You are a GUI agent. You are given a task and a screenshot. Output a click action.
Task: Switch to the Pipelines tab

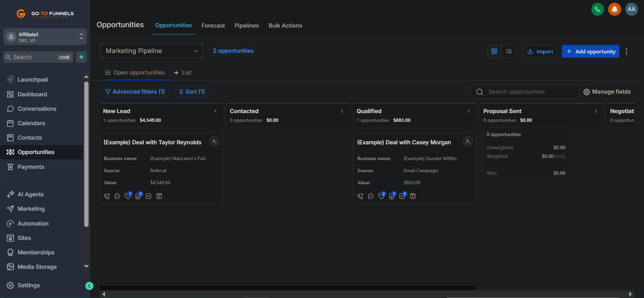click(x=247, y=26)
